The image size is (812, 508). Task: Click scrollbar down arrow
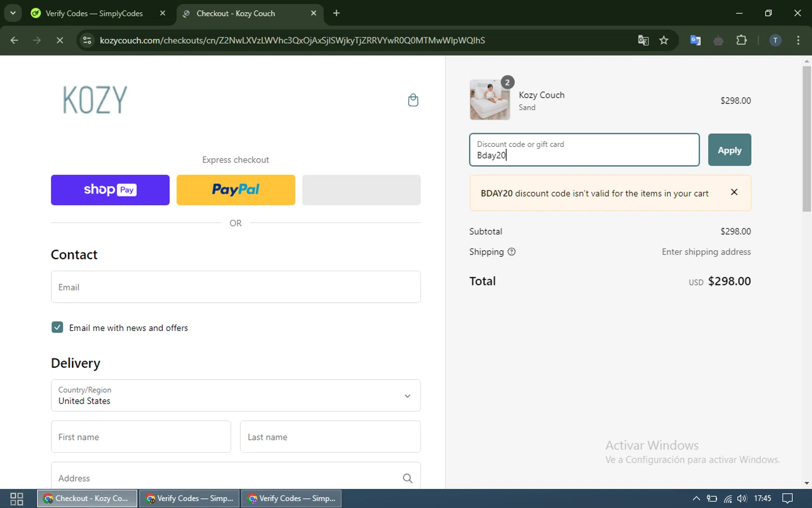tap(807, 483)
